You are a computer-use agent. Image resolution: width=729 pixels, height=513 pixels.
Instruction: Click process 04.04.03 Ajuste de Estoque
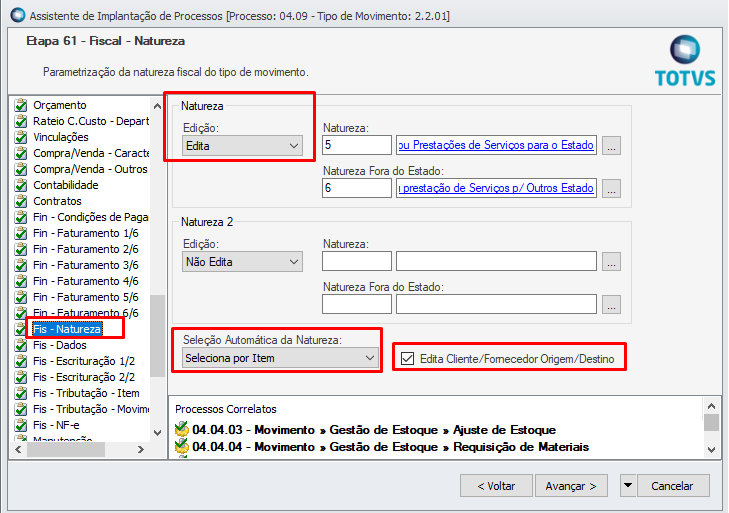[374, 429]
